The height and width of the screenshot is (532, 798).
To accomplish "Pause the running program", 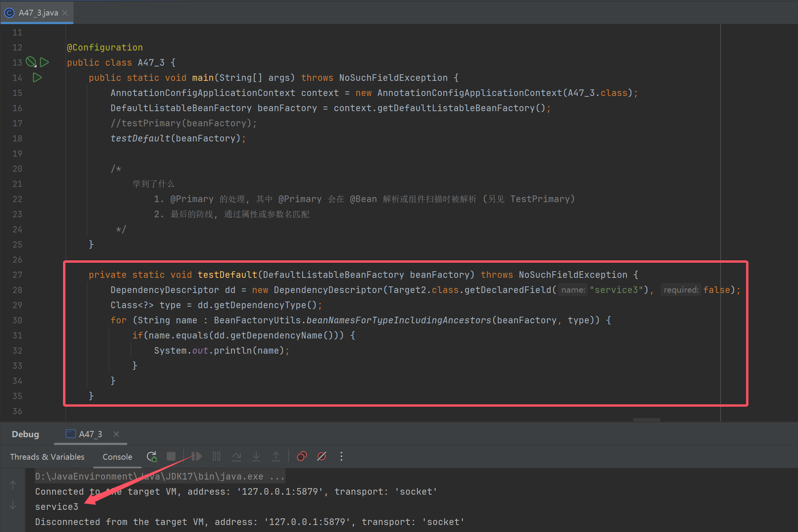I will coord(217,456).
